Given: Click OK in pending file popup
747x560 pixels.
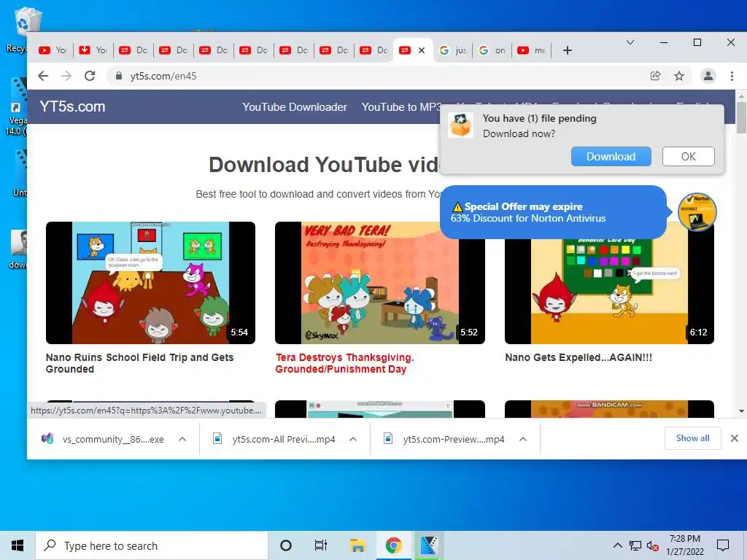Looking at the screenshot, I should (688, 157).
